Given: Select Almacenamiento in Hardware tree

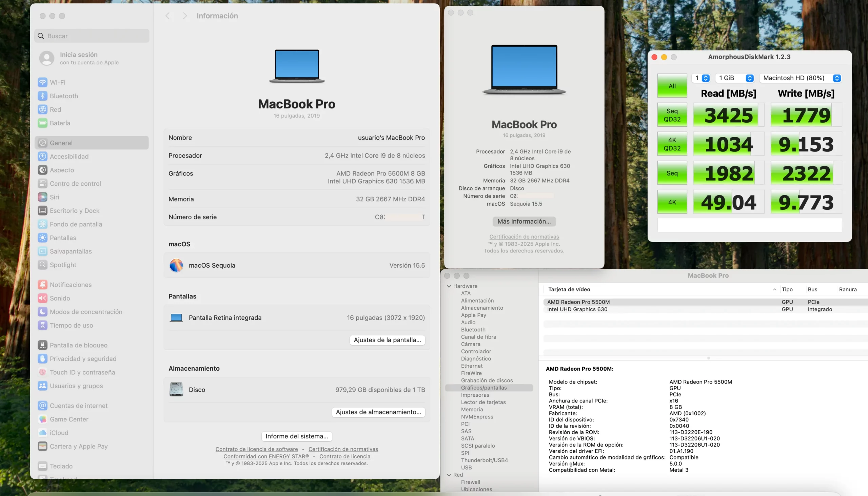Looking at the screenshot, I should click(482, 308).
